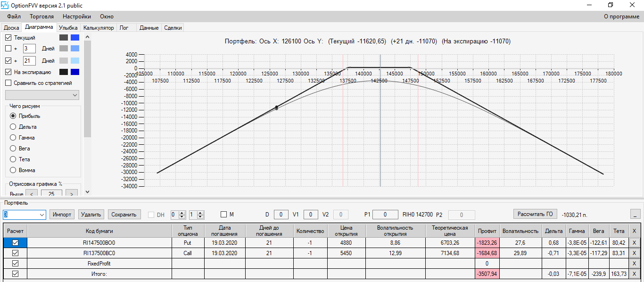Click the Код бумаги column header

point(99,231)
